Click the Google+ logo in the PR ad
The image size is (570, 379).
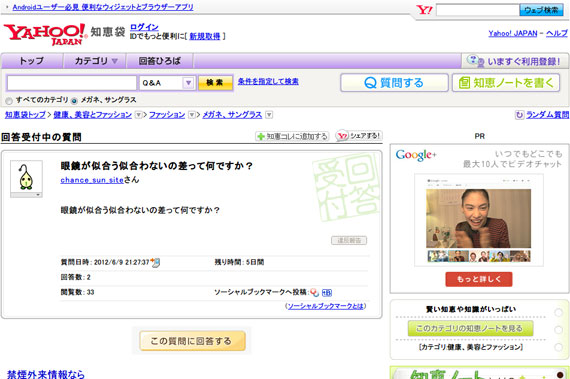click(x=416, y=155)
